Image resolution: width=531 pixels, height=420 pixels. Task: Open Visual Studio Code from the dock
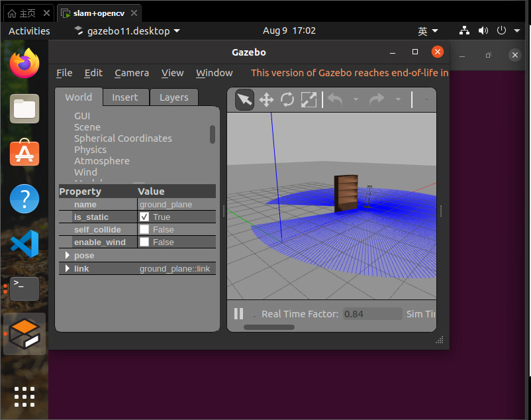click(24, 244)
